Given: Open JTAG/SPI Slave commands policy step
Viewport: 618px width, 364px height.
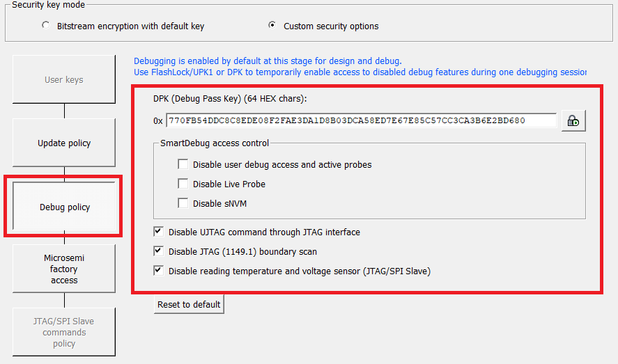Looking at the screenshot, I should coord(64,332).
